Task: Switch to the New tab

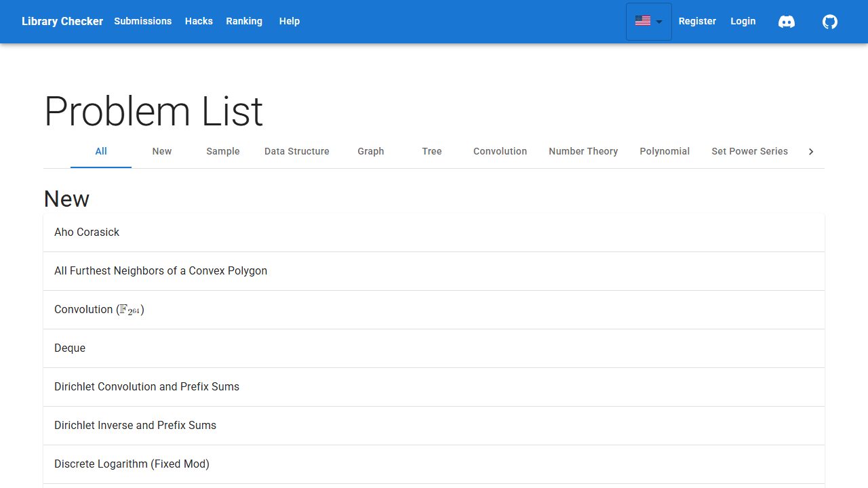Action: 162,151
